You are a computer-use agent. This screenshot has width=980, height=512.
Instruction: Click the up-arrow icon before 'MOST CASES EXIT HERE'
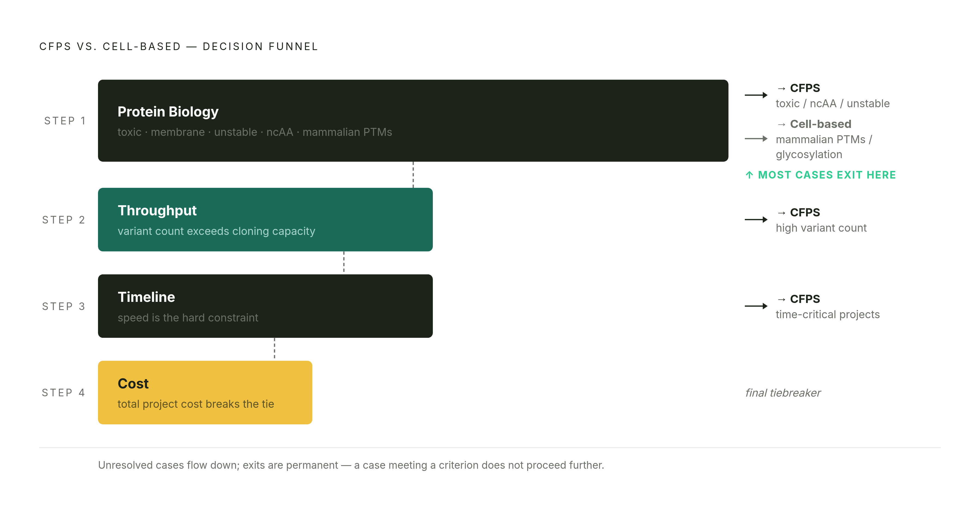click(749, 175)
